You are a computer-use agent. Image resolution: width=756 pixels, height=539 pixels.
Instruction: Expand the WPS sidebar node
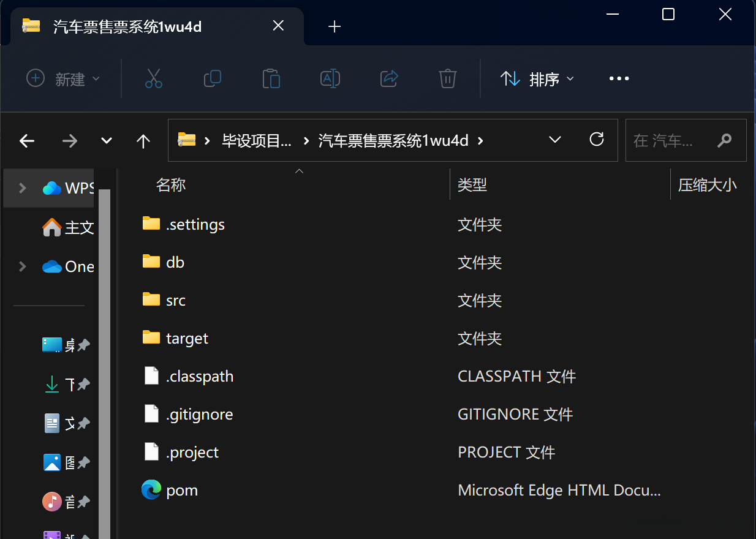pyautogui.click(x=23, y=188)
